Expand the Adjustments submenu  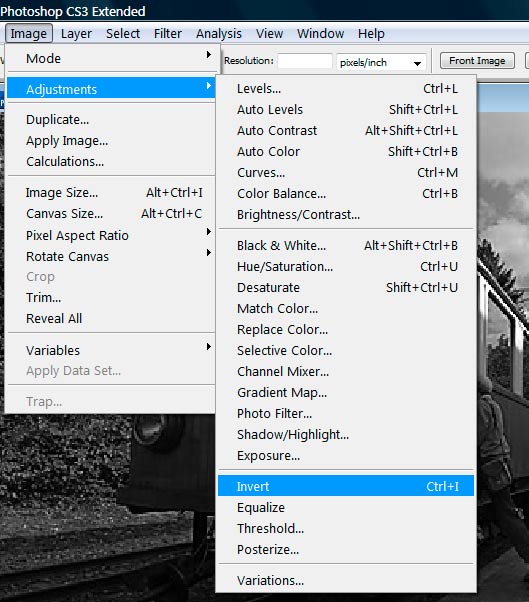(x=111, y=89)
